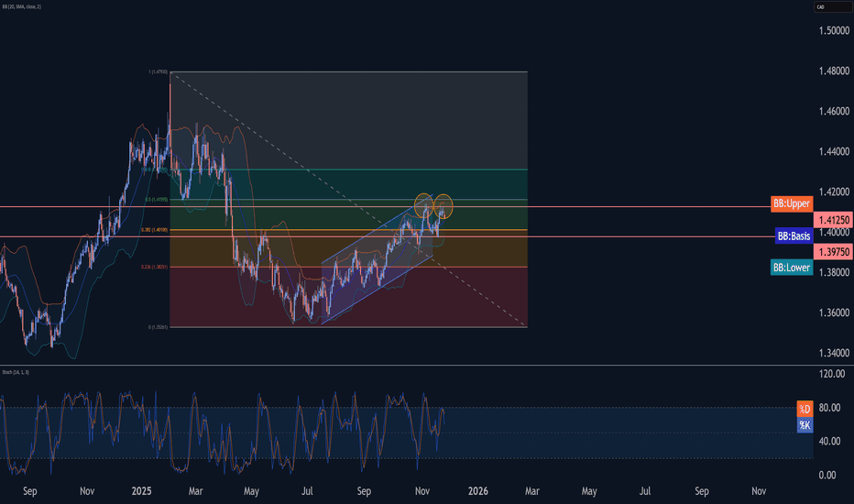Select the BB:Lower price label

click(790, 267)
